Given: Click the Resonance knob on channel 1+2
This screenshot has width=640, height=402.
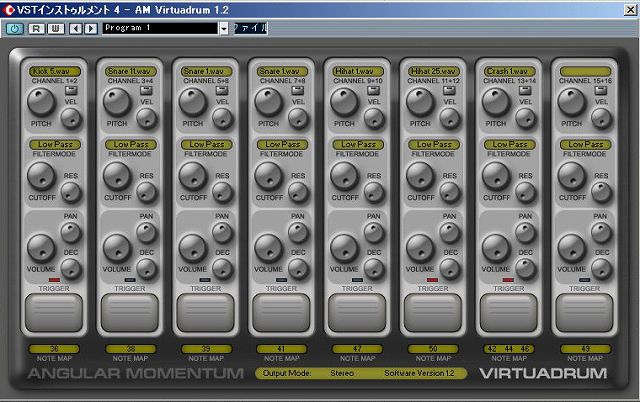Looking at the screenshot, I should 71,192.
